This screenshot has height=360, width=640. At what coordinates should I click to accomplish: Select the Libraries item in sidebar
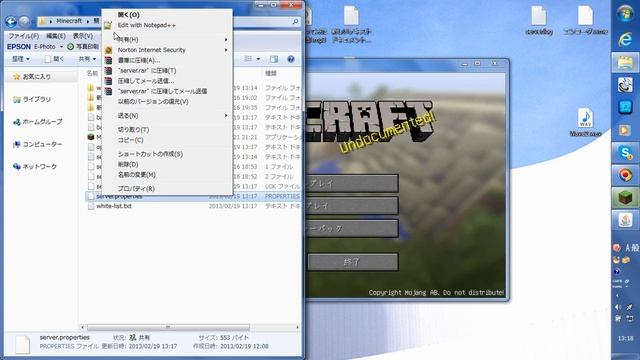(32, 99)
